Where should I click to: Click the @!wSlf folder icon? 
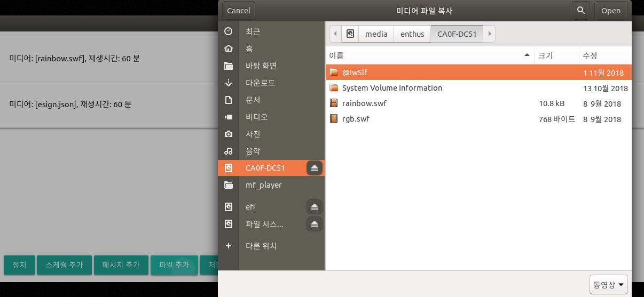click(334, 72)
